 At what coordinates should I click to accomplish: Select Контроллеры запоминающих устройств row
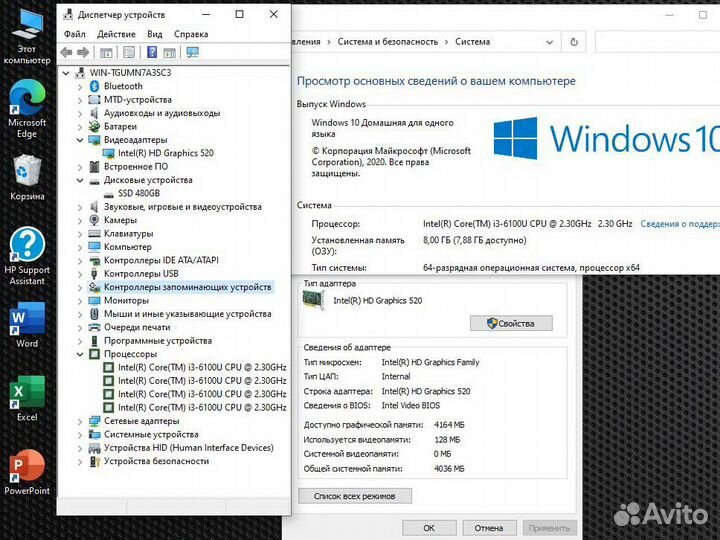pos(187,287)
